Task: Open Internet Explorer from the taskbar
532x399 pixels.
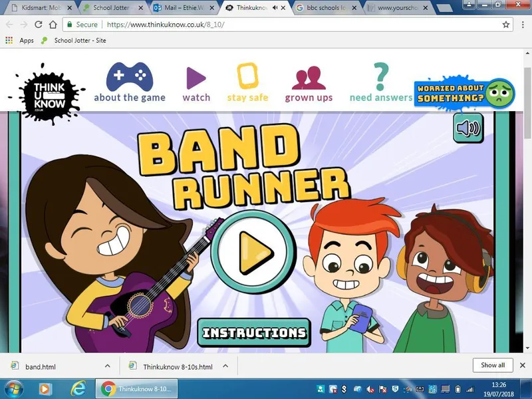Action: pos(79,388)
